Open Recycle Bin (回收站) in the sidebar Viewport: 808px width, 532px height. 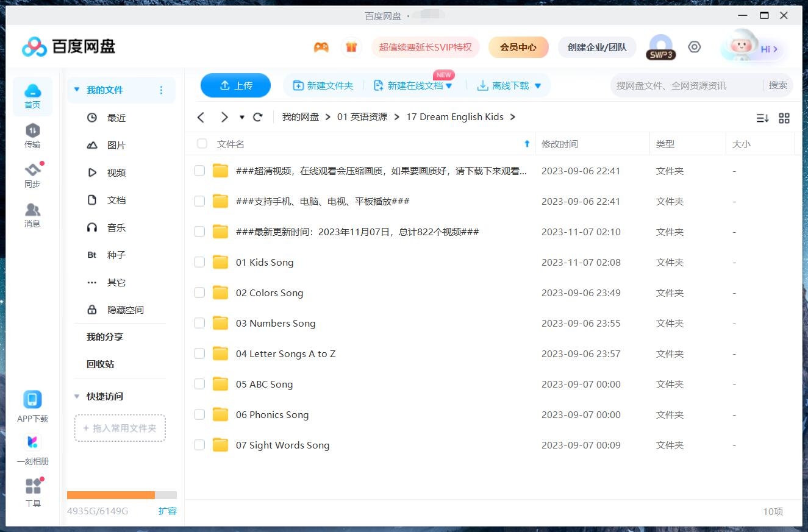[x=100, y=364]
